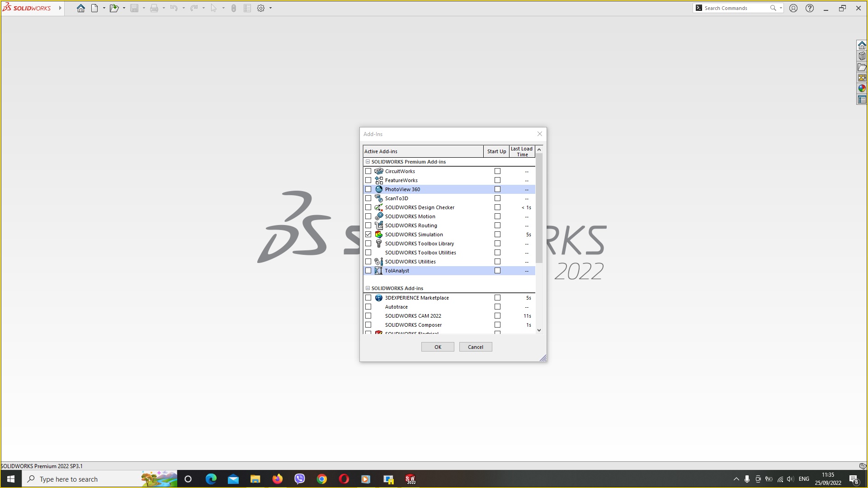Click the Print icon in the toolbar
868x488 pixels.
pyautogui.click(x=154, y=8)
